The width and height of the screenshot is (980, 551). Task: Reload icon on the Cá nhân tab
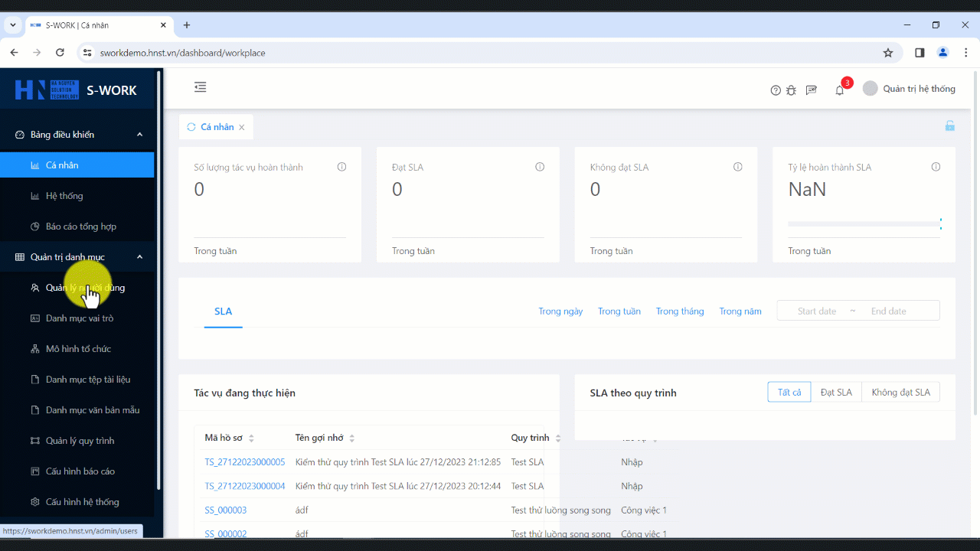click(191, 127)
